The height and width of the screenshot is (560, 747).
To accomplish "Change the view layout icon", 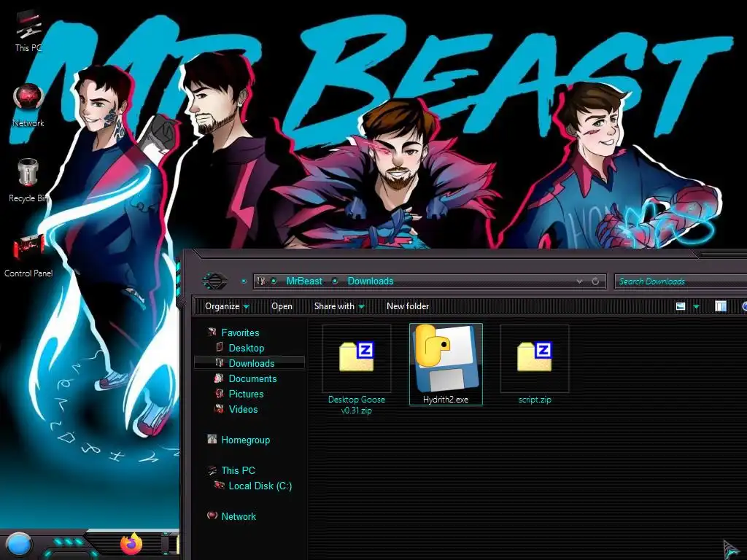I will [x=681, y=306].
